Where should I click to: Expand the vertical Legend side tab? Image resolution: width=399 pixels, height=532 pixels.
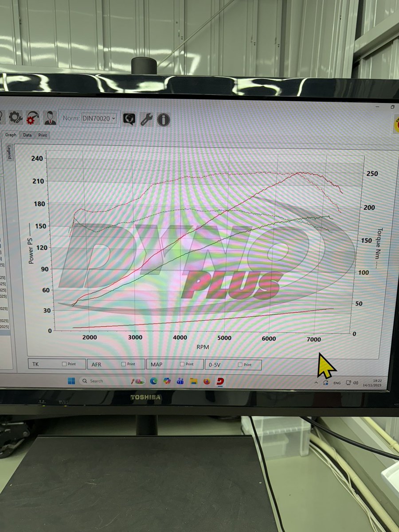click(x=9, y=152)
